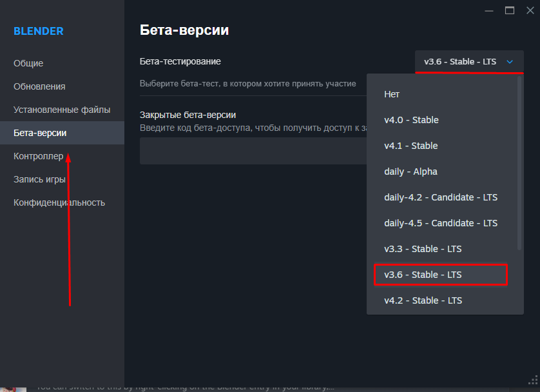Choose daily-4.2 - Candidate - LTS
The height and width of the screenshot is (392, 540).
point(441,197)
